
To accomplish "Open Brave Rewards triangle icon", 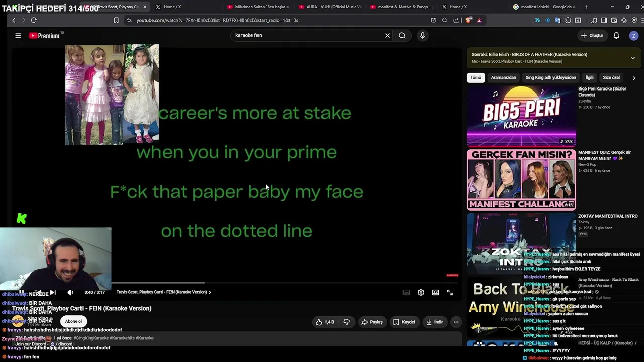I will coord(479,20).
